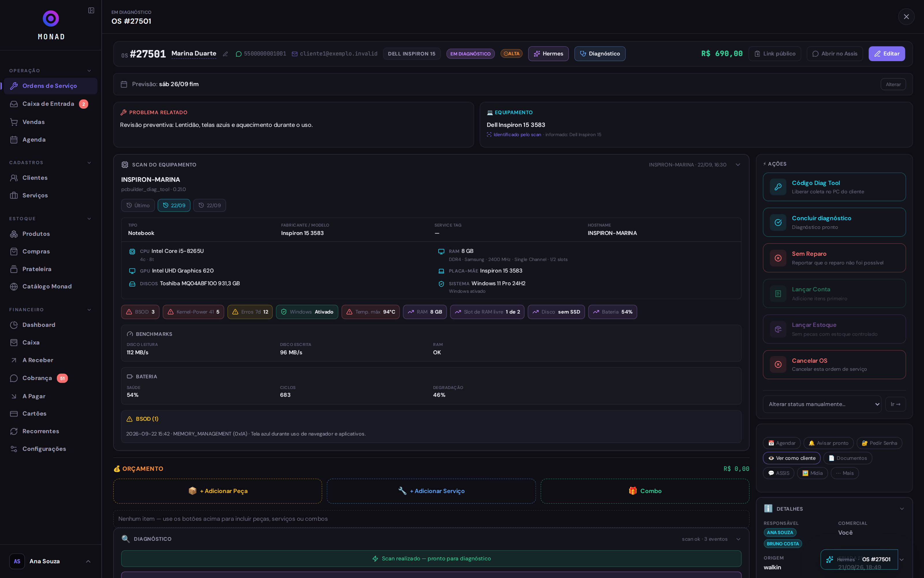Screen dimensions: 924x578
Task: Open the Alterar status manualmente dropdown
Action: [822, 404]
